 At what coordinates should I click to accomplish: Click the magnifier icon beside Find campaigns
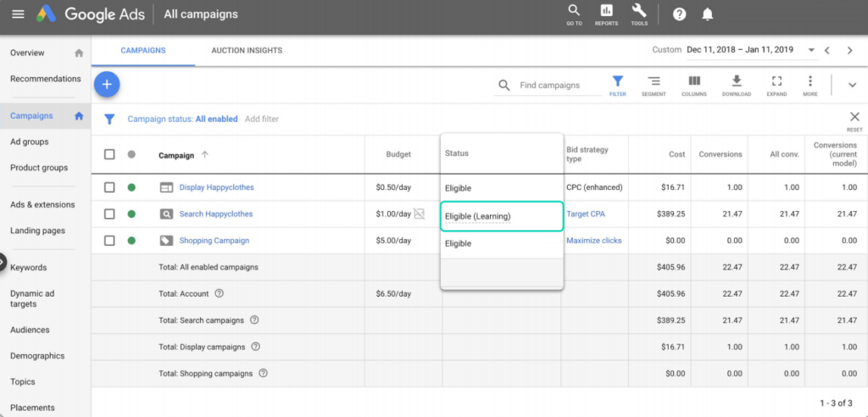504,86
